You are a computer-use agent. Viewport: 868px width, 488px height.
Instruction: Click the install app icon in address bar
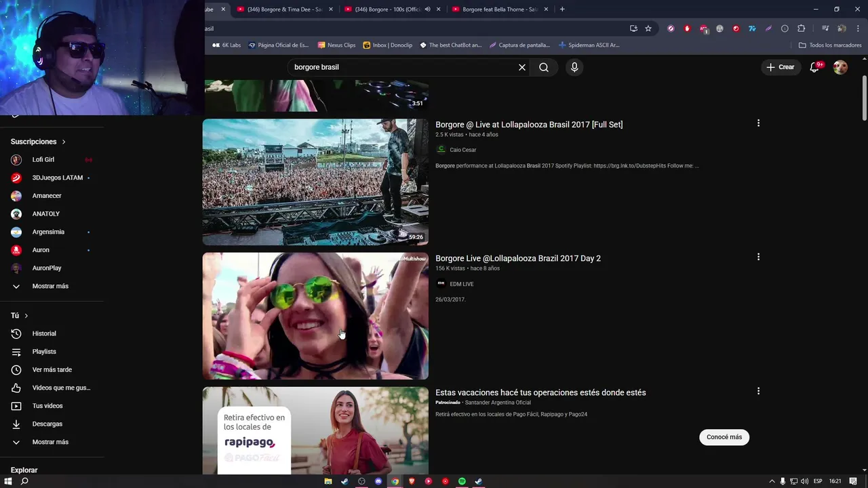coord(633,28)
